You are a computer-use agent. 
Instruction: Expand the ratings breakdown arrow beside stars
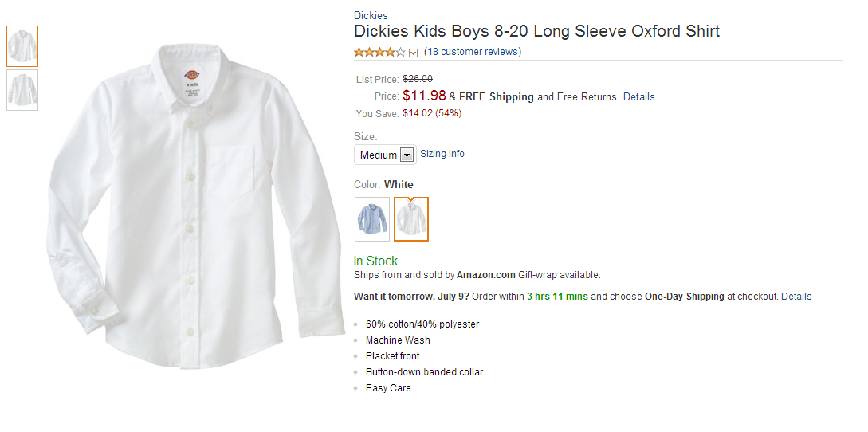[413, 53]
